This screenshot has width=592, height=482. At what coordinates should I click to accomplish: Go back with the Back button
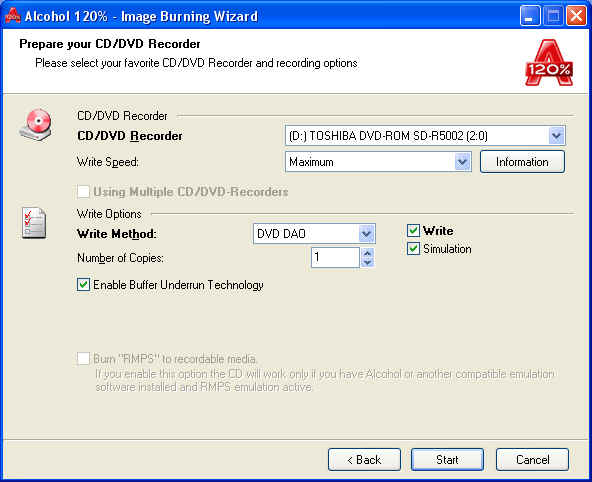pyautogui.click(x=364, y=459)
